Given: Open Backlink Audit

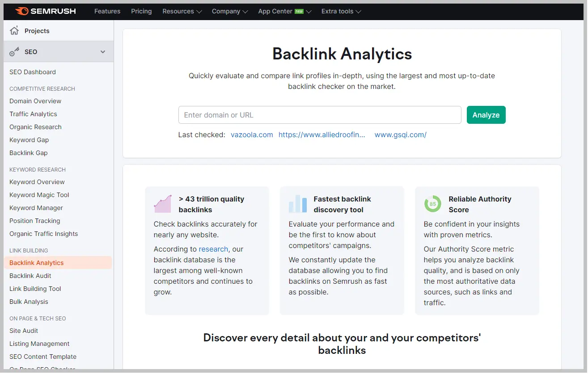Looking at the screenshot, I should [x=30, y=276].
